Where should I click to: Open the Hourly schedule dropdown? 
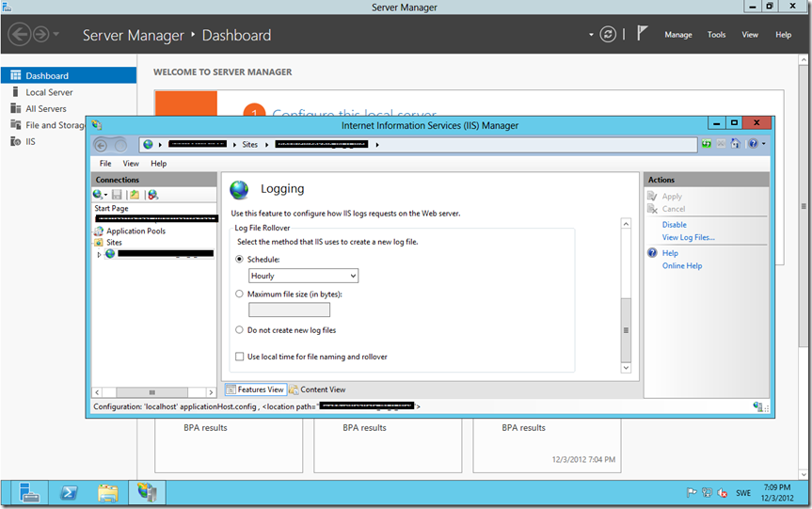[304, 276]
